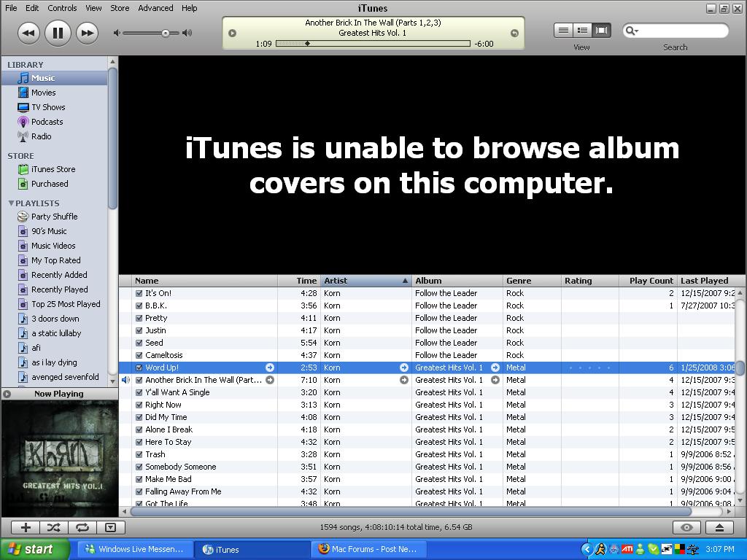Open the Store menu
The image size is (747, 560).
point(120,8)
